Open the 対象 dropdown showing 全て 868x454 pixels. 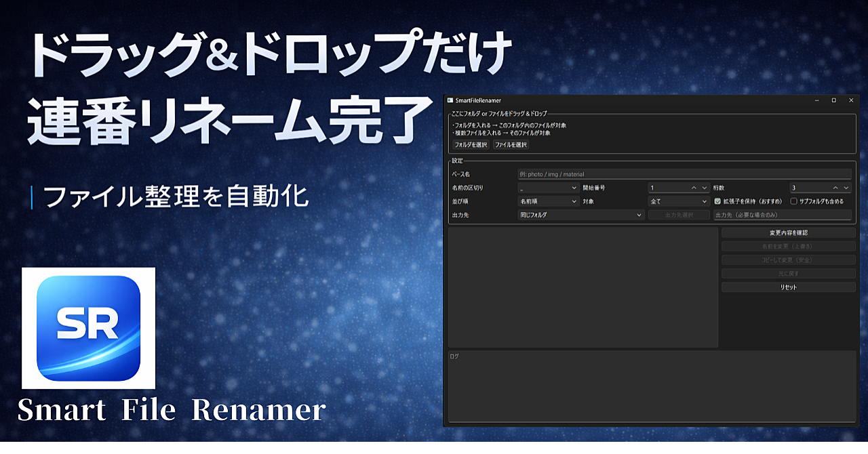(x=678, y=200)
